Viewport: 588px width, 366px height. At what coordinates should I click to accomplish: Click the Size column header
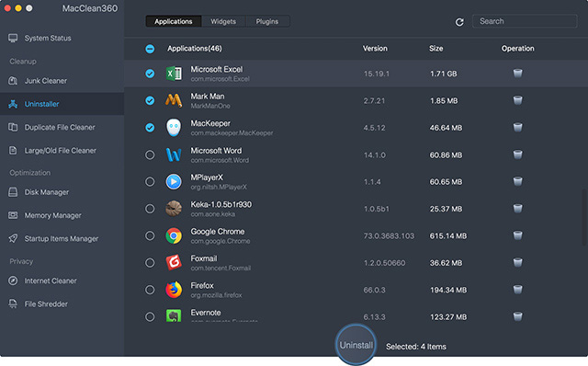(x=436, y=49)
